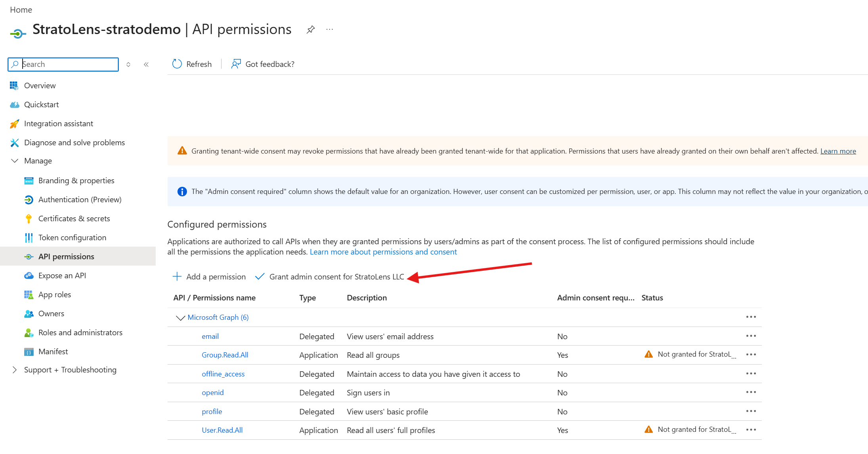The image size is (868, 454).
Task: Click Home breadcrumb link
Action: pyautogui.click(x=21, y=10)
